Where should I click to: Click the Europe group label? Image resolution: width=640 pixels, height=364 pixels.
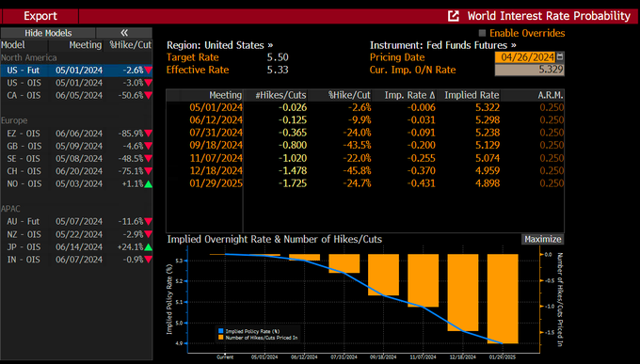point(14,120)
